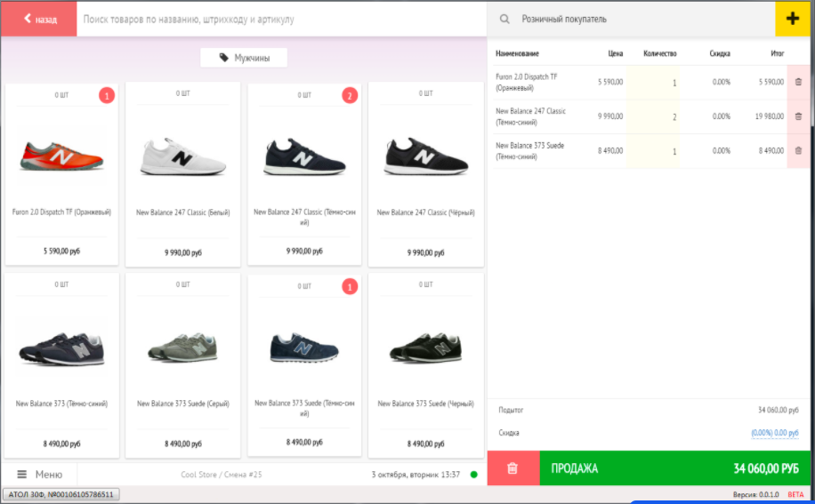The image size is (815, 504).
Task: Select the dark blue New Balance 373 Suede image
Action: (304, 348)
